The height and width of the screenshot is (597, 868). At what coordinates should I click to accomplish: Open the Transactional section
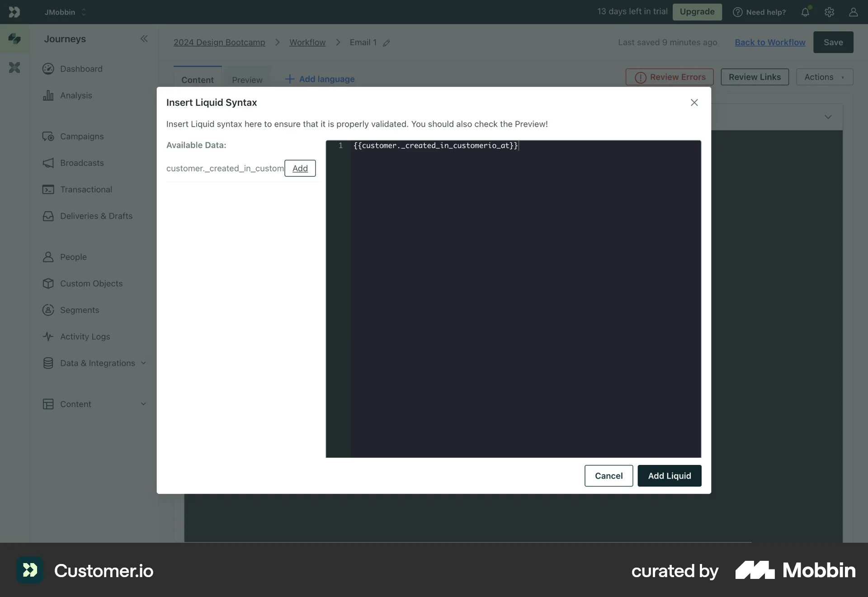pyautogui.click(x=86, y=189)
